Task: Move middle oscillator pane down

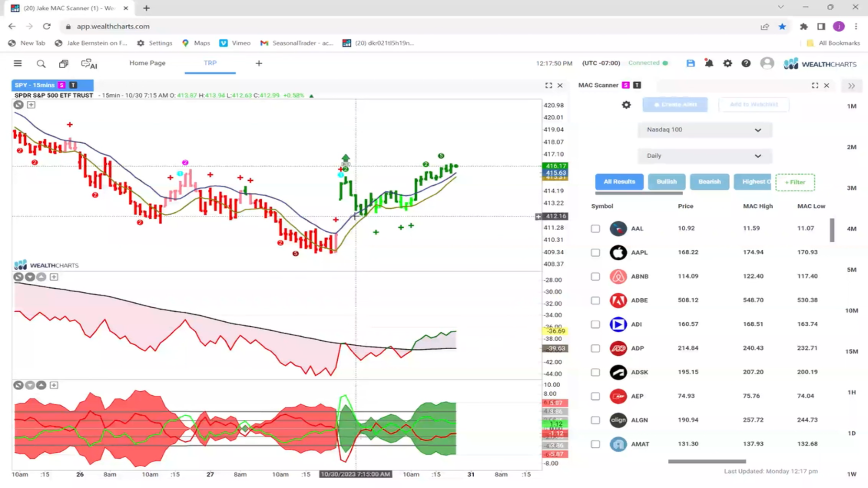Action: tap(30, 277)
